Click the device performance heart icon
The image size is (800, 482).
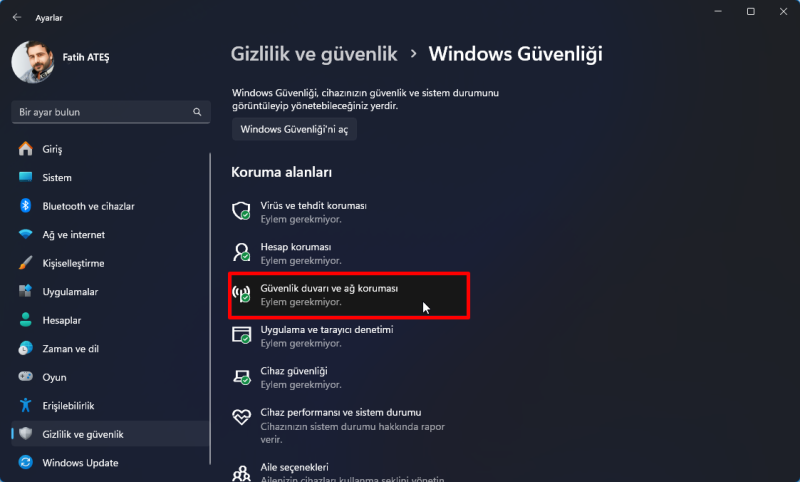(241, 418)
